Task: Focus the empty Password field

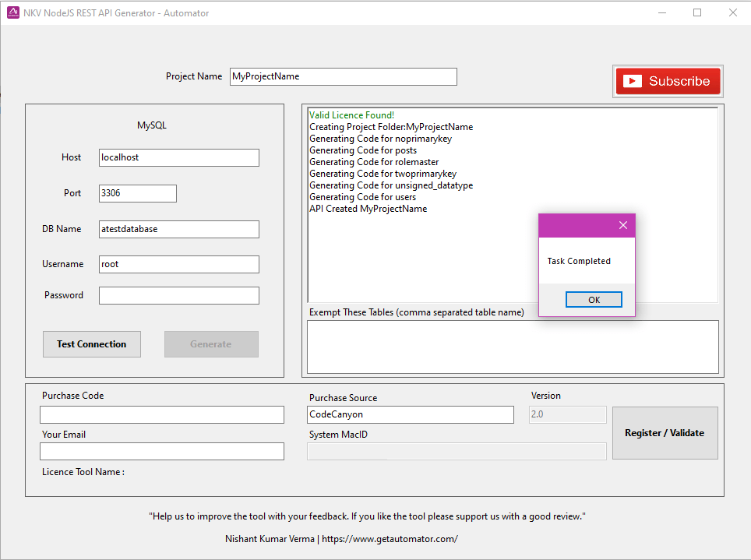Action: 178,295
